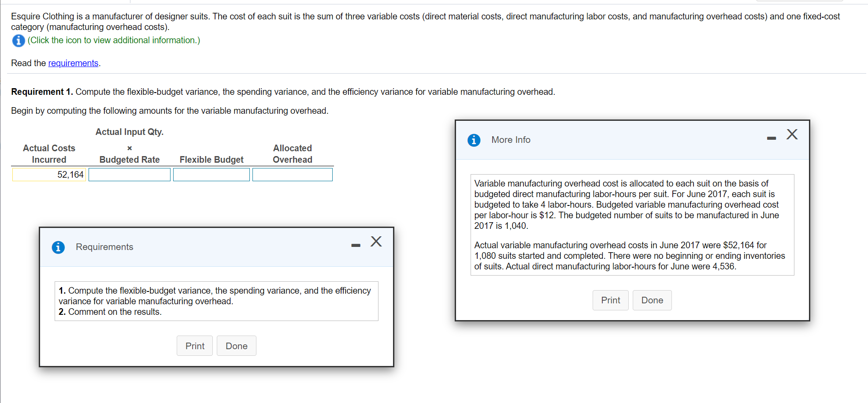Click the 'Budgeted Rate' column header
Image resolution: width=868 pixels, height=403 pixels.
pos(130,160)
